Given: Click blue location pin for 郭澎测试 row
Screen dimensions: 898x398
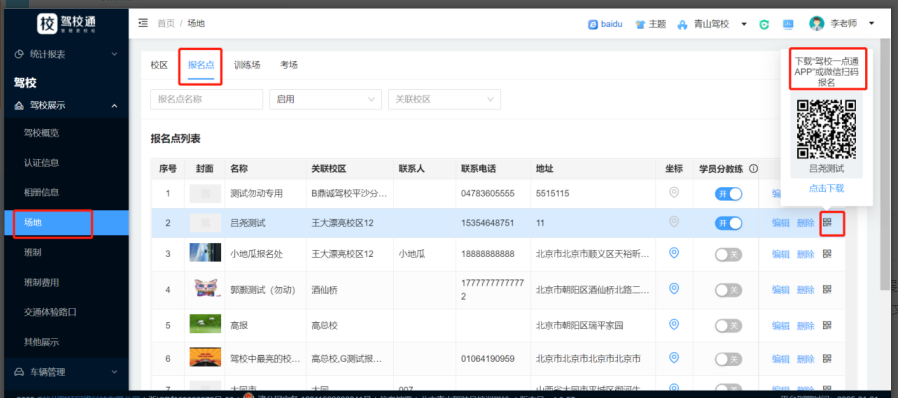Looking at the screenshot, I should pos(674,289).
